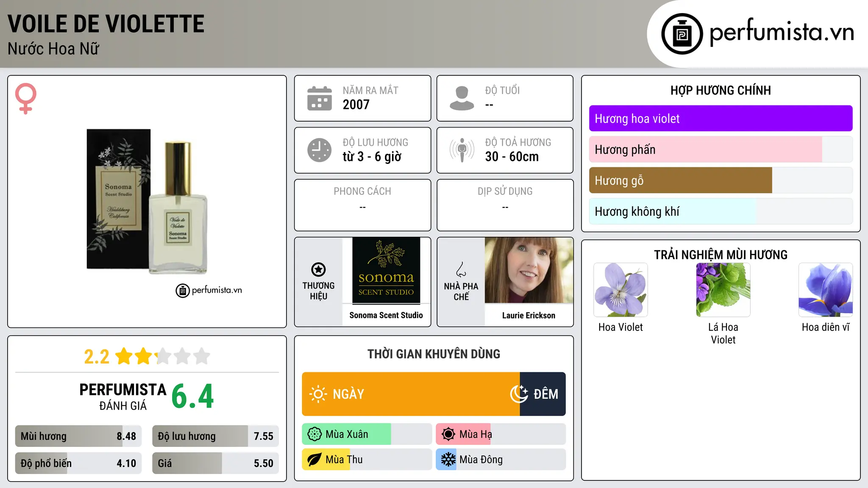
Task: Click the star badge icon above Thương hiệu
Action: click(318, 269)
